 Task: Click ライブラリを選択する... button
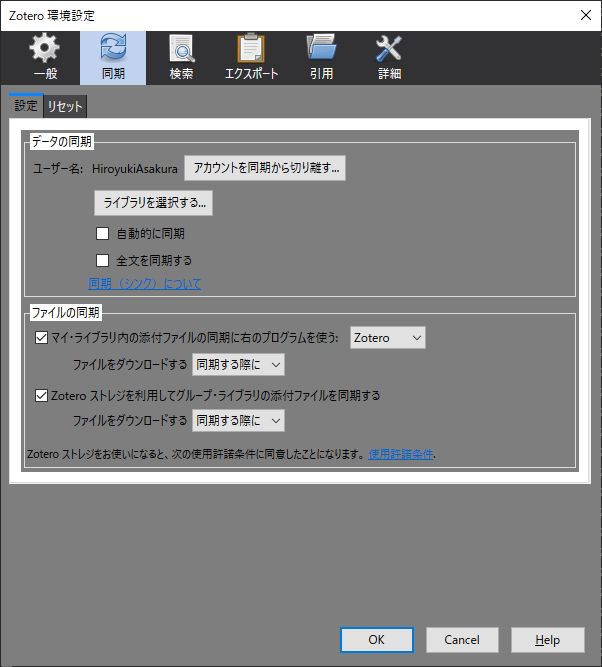pos(153,203)
